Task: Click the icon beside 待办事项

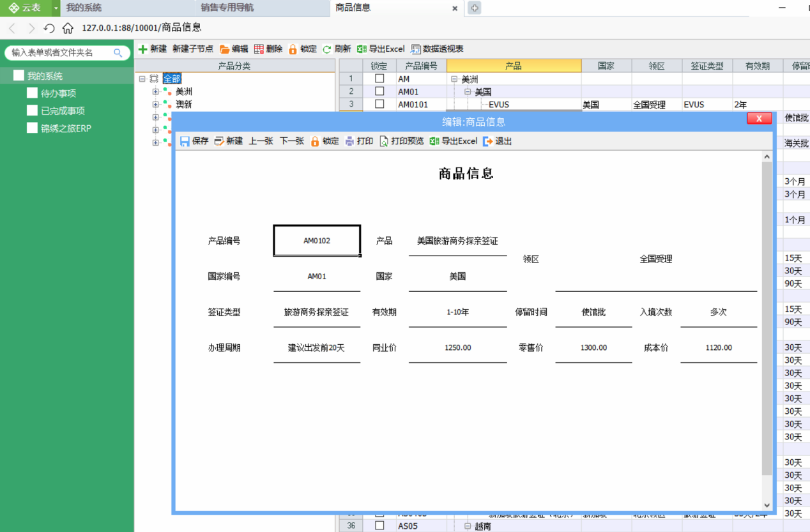Action: [x=32, y=93]
